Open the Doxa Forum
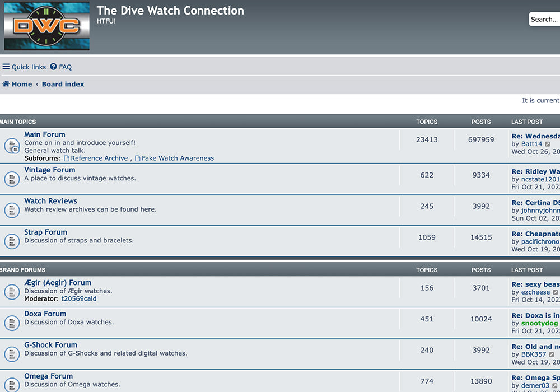The width and height of the screenshot is (560, 392). pyautogui.click(x=45, y=314)
